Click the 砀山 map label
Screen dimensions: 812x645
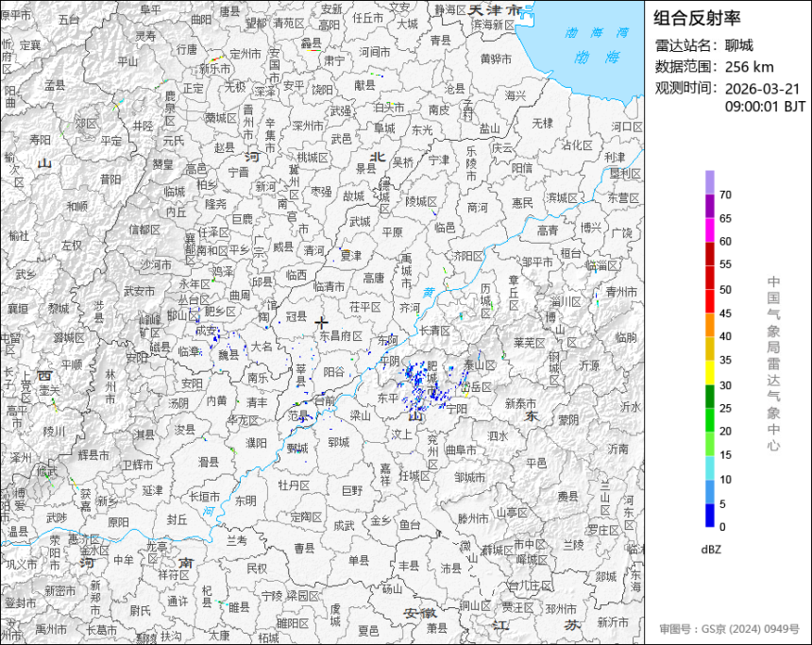(x=392, y=588)
